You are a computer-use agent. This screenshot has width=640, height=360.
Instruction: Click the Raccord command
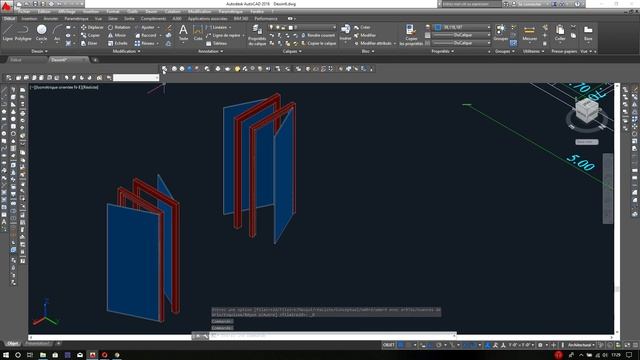tap(145, 36)
